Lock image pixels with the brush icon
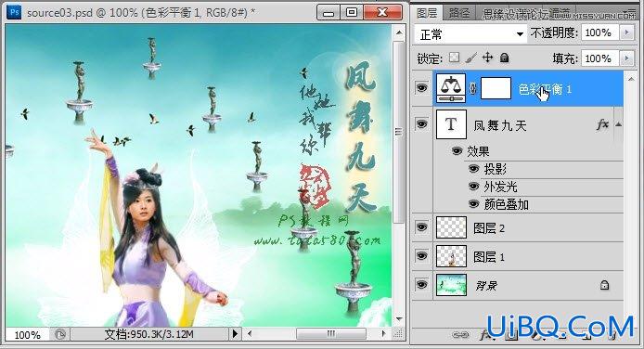Screen dimensions: 644x349 (x=470, y=58)
